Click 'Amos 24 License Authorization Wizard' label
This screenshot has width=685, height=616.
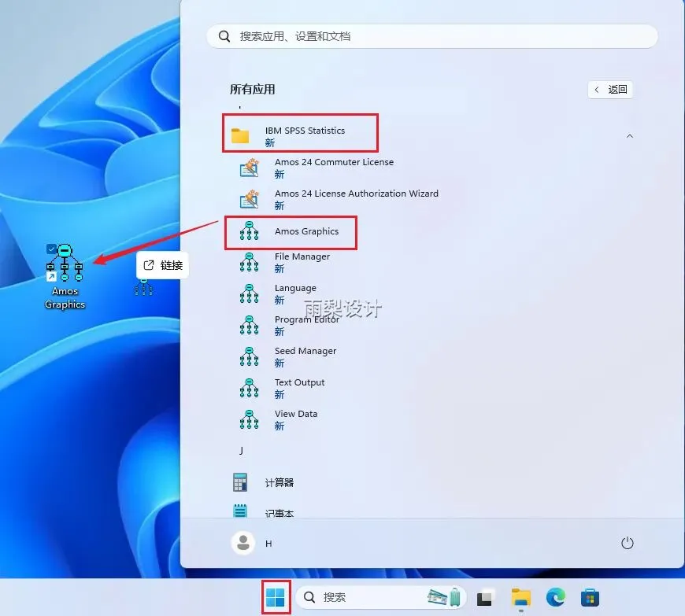tap(357, 194)
